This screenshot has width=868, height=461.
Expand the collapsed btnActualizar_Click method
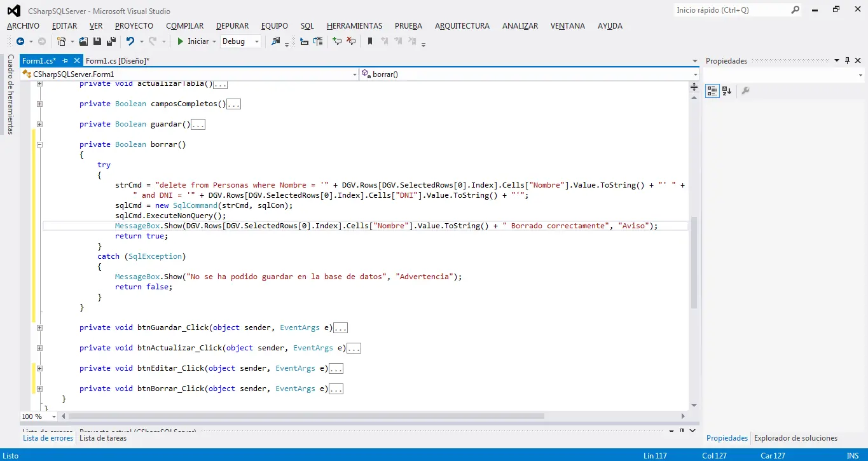point(39,348)
